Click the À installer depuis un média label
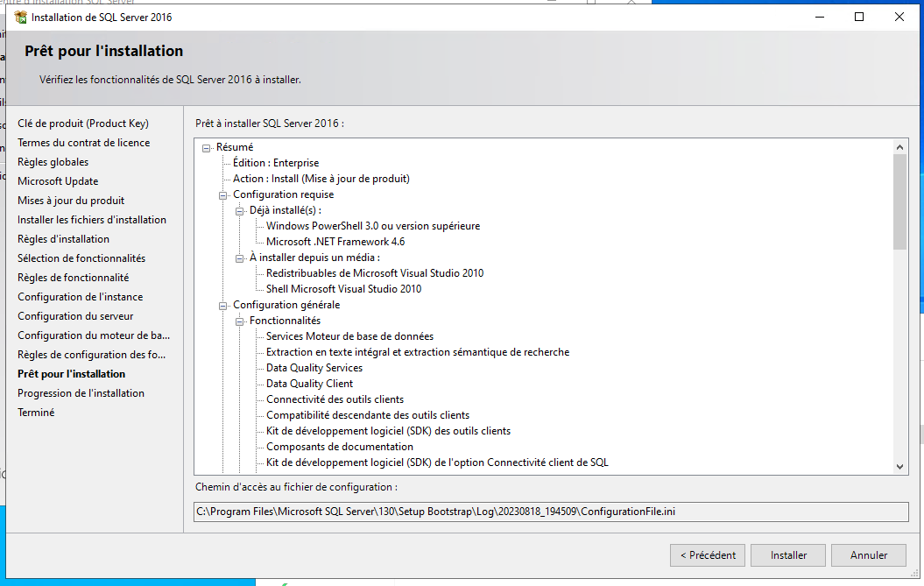924x586 pixels. 314,258
